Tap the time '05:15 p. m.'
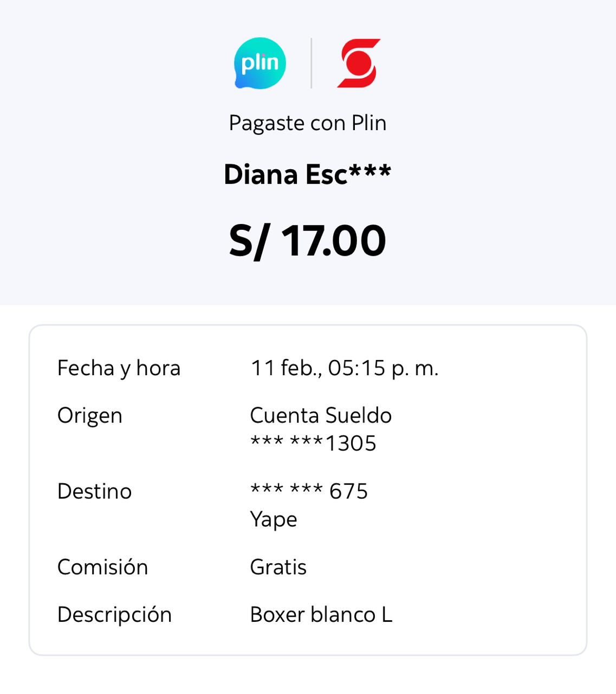Viewport: 616px width, 694px height. [x=383, y=368]
